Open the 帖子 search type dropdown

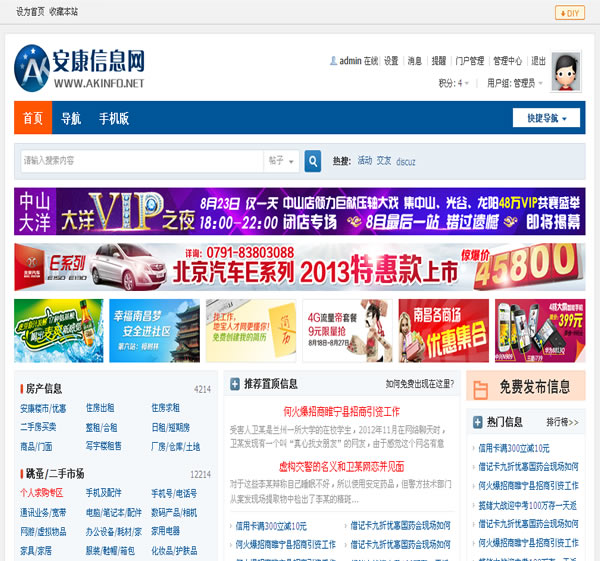[281, 161]
